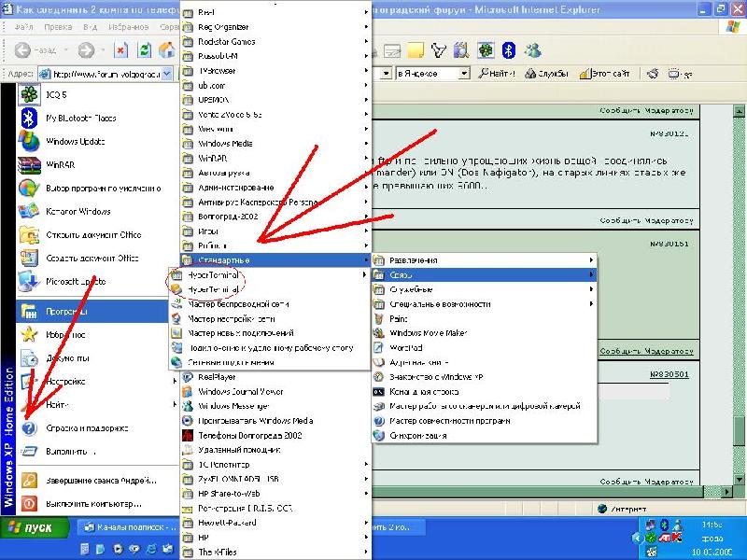Click the horizontal scrollbar right arrow
The image size is (747, 560).
coord(727,491)
